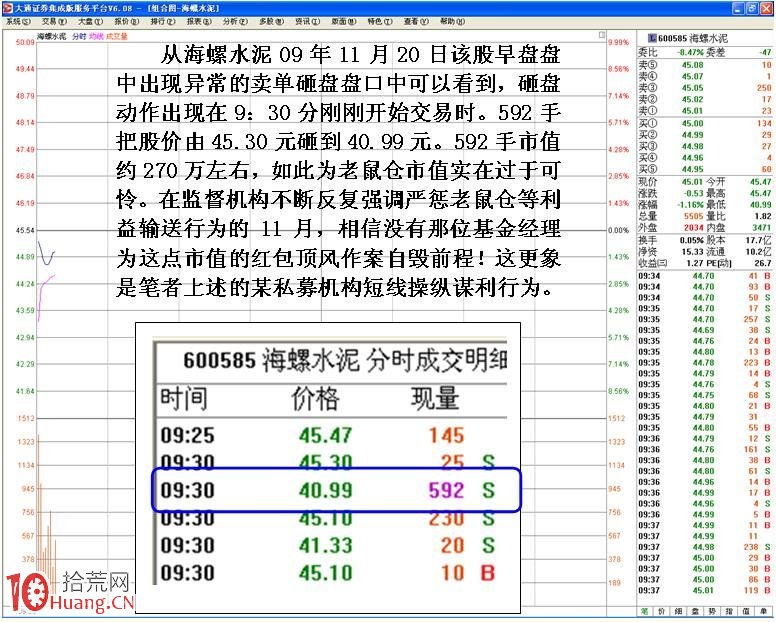Image resolution: width=776 pixels, height=622 pixels.
Task: Select the 笔 tab in bottom panel
Action: 645,610
